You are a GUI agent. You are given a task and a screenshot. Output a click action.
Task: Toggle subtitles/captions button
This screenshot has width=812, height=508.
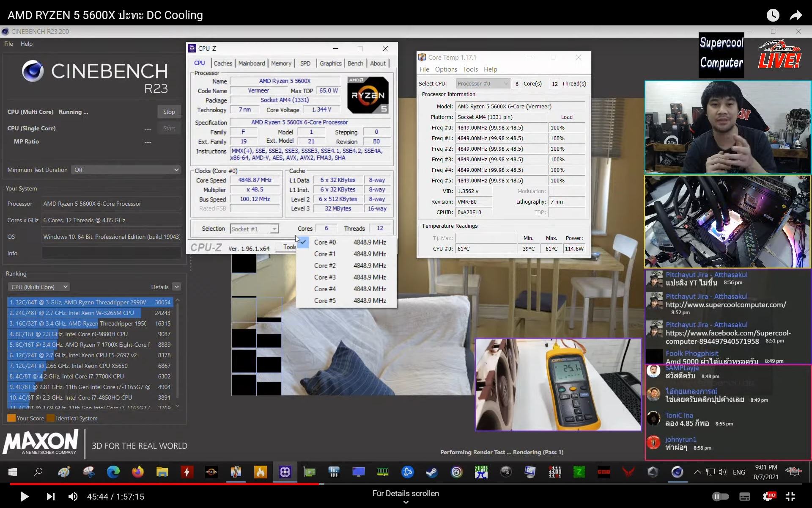[744, 496]
